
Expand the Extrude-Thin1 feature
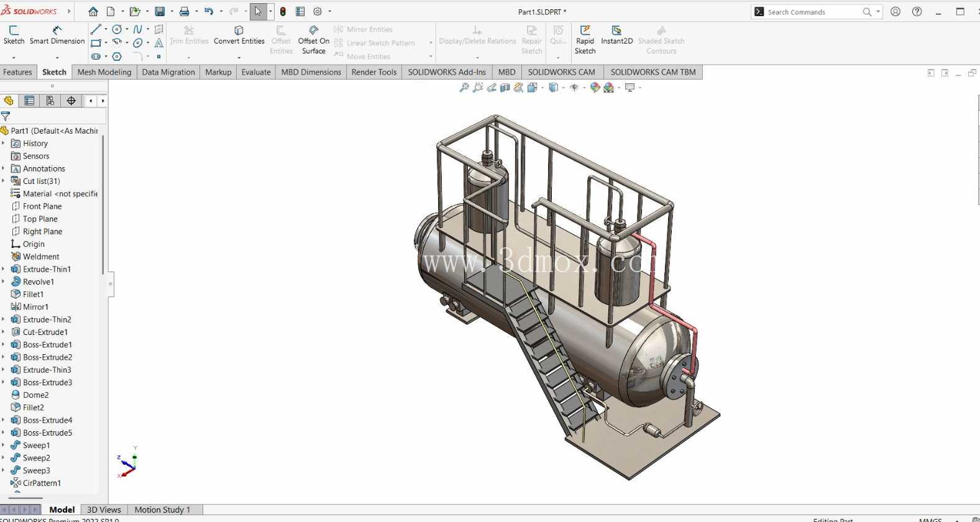tap(3, 269)
